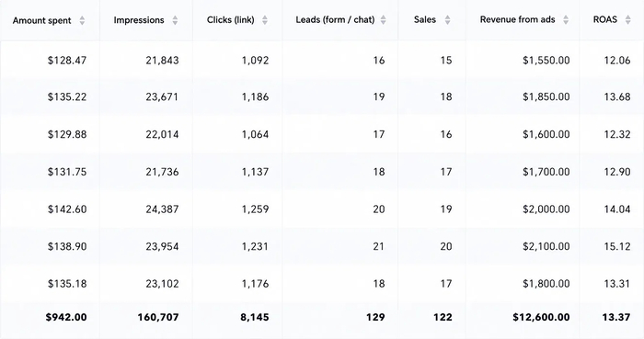Select the 1,064 clicks value
The width and height of the screenshot is (644, 339).
coord(255,134)
